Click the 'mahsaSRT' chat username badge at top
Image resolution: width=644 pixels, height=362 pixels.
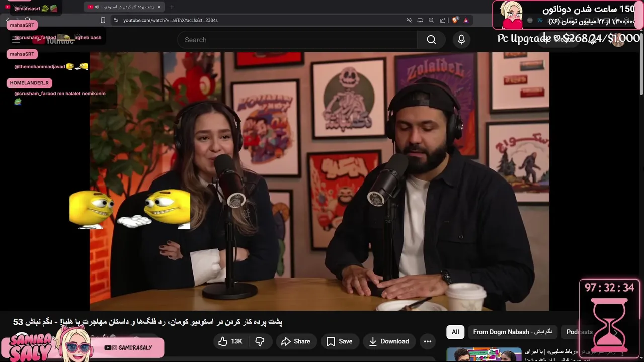tap(22, 25)
